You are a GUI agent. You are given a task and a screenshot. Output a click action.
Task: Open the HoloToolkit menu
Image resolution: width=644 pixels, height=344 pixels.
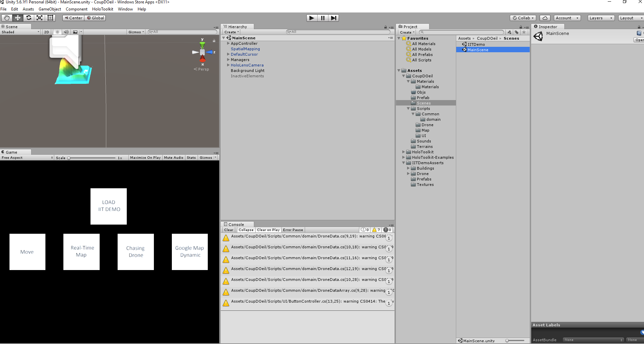coord(102,9)
